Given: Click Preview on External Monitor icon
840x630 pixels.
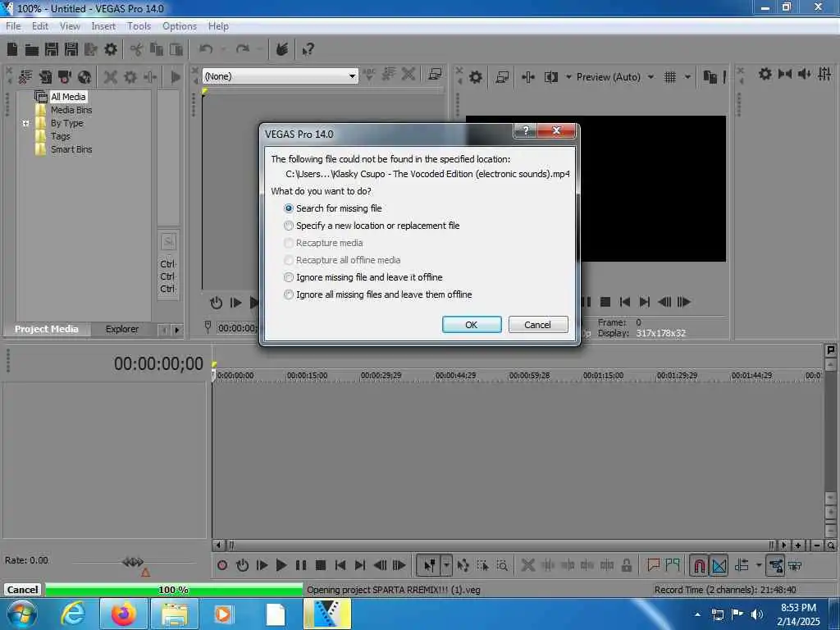Looking at the screenshot, I should pyautogui.click(x=502, y=77).
